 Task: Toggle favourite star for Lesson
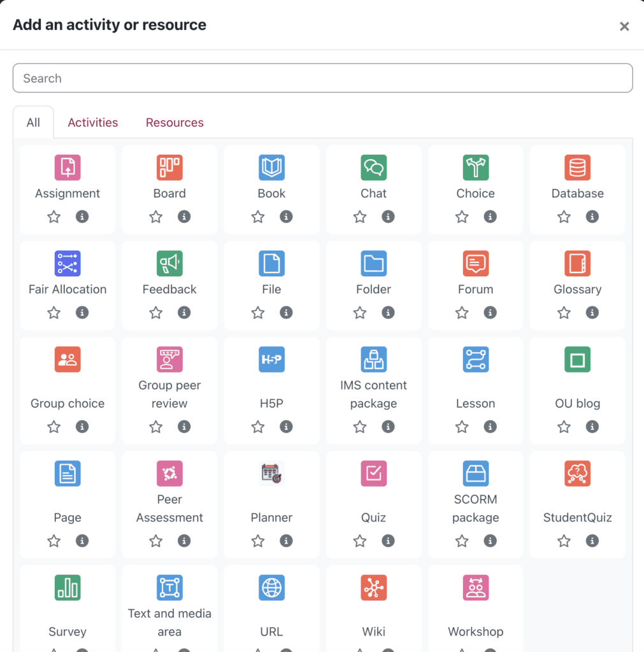(462, 427)
